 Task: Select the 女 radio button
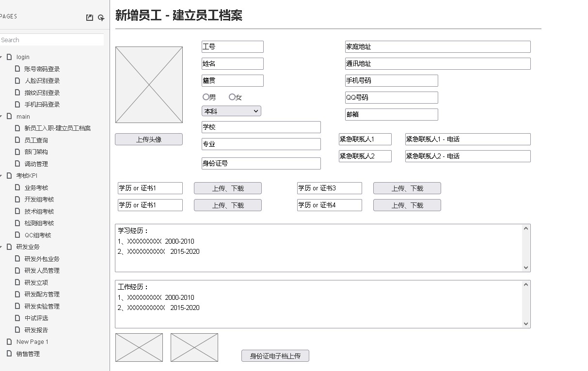click(232, 97)
